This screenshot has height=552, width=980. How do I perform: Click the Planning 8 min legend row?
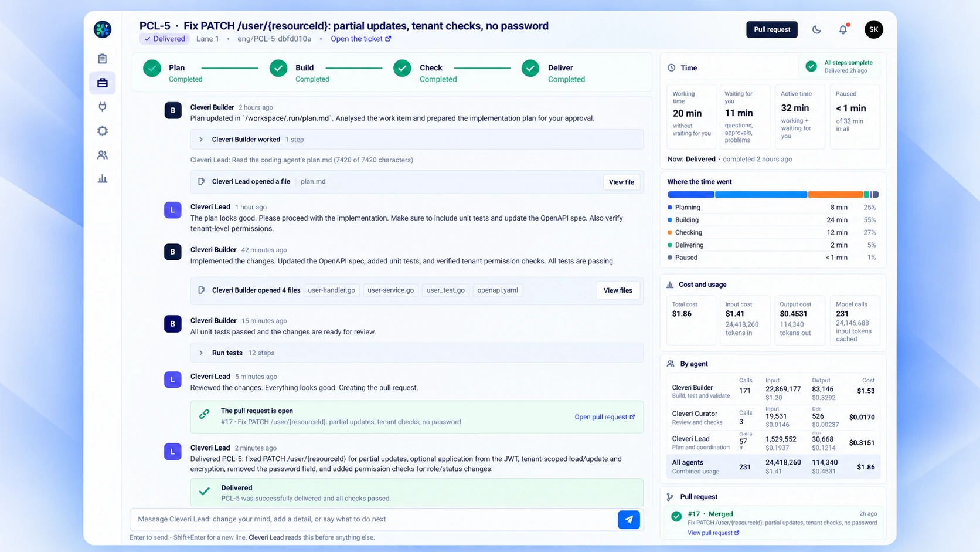[772, 208]
